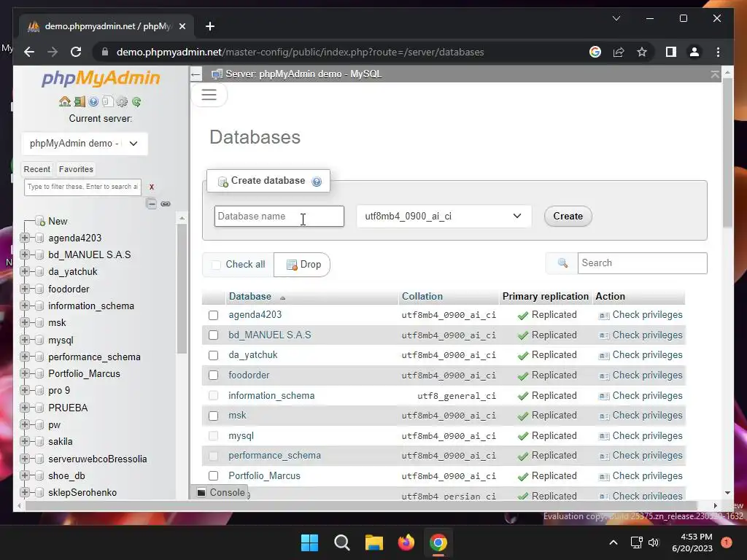This screenshot has width=747, height=560.
Task: Click horizontal scrollbar at page bottom
Action: click(362, 505)
